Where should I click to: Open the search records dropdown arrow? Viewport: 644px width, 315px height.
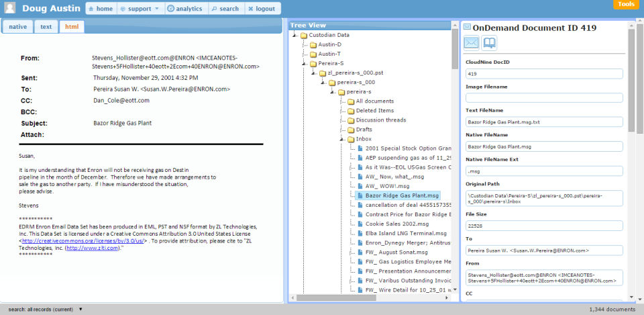(x=80, y=310)
